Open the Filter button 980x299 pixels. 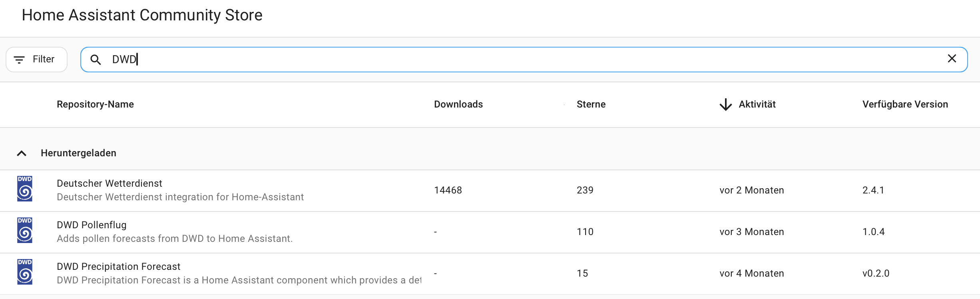[36, 60]
